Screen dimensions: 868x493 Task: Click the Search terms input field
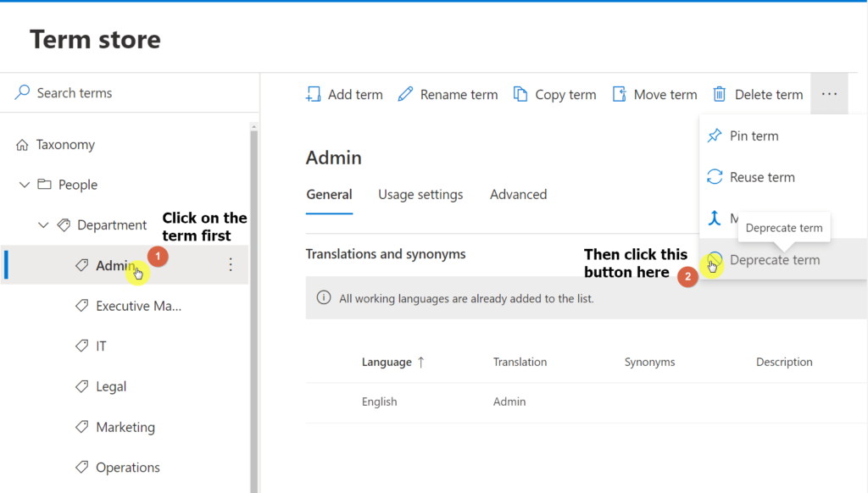tap(130, 93)
